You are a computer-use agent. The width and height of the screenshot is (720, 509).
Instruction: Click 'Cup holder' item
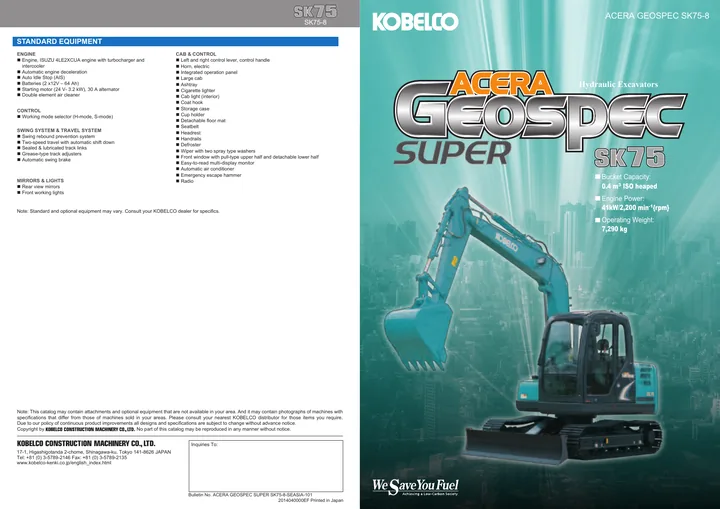point(190,114)
